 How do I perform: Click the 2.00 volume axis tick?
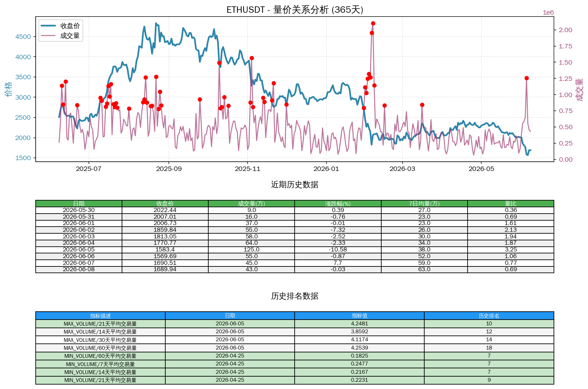(565, 30)
